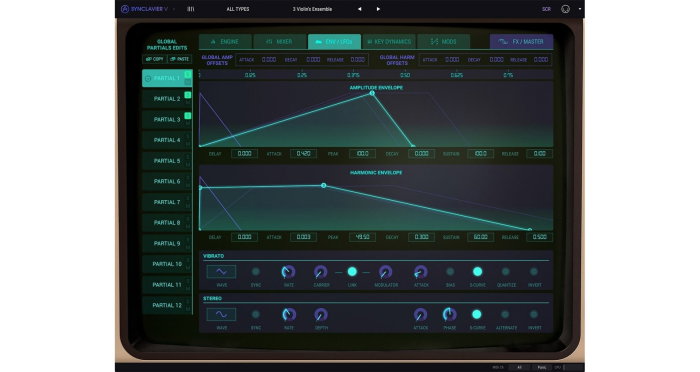Screen dimensions: 700x372
Task: Click the Amplitude Envelope peak node
Action: tap(372, 93)
